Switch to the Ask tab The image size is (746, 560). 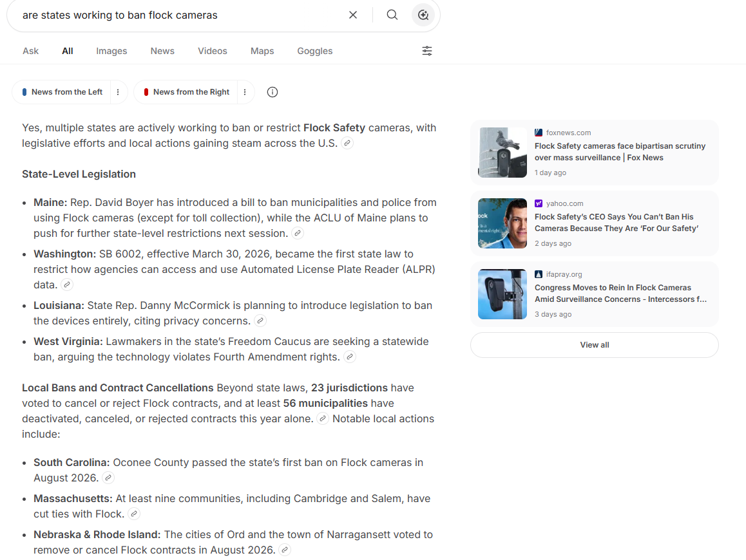pos(30,51)
